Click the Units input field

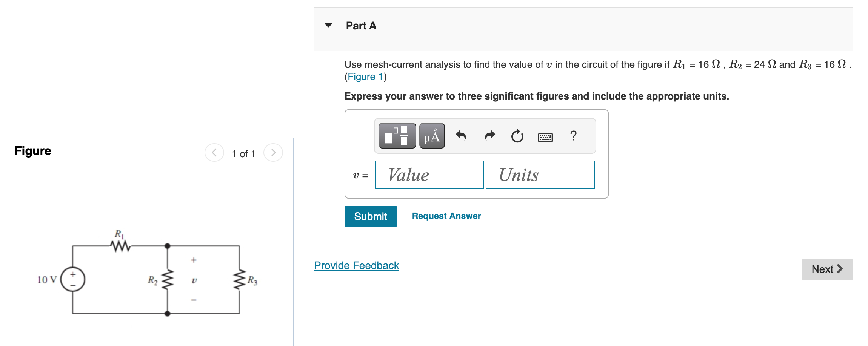pos(540,175)
